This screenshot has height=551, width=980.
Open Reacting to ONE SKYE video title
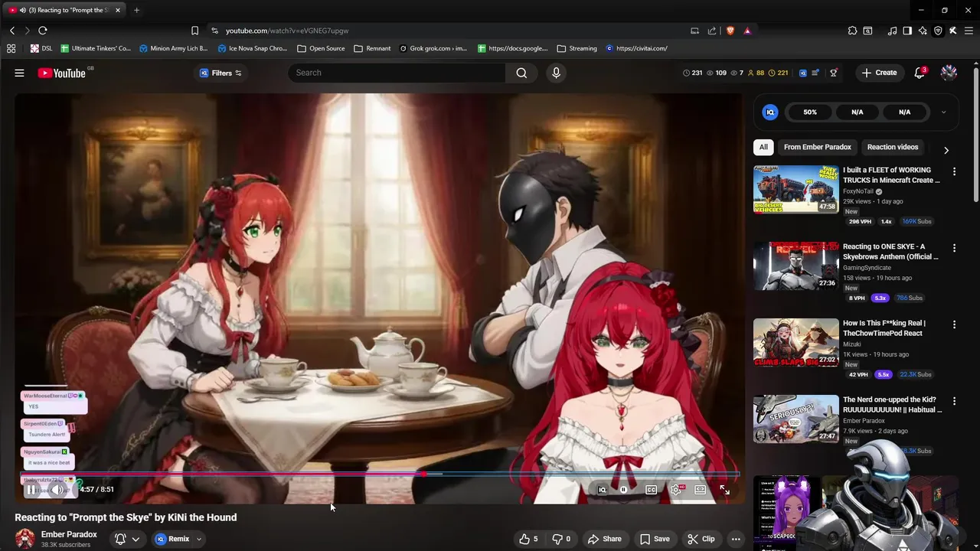coord(890,252)
